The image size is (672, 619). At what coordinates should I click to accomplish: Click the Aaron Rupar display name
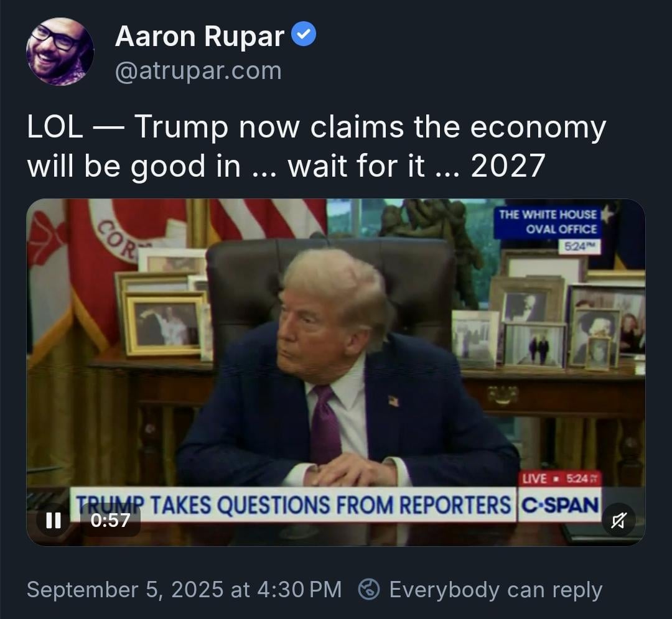pyautogui.click(x=200, y=37)
